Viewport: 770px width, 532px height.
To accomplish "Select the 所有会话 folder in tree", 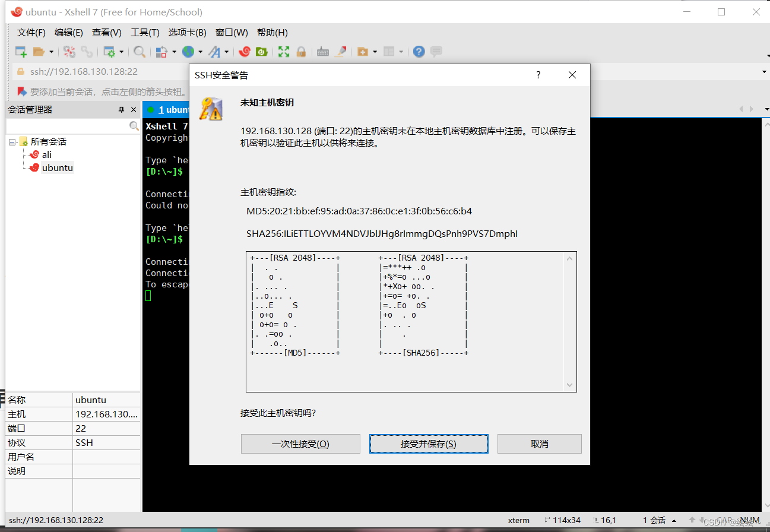I will (x=48, y=142).
